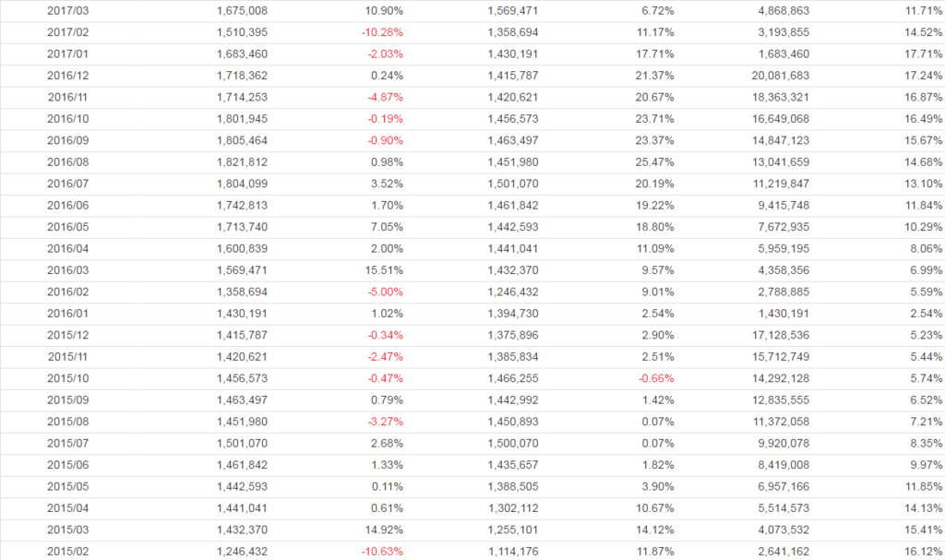This screenshot has width=945, height=560.
Task: Click the red -0.66% value
Action: [656, 378]
